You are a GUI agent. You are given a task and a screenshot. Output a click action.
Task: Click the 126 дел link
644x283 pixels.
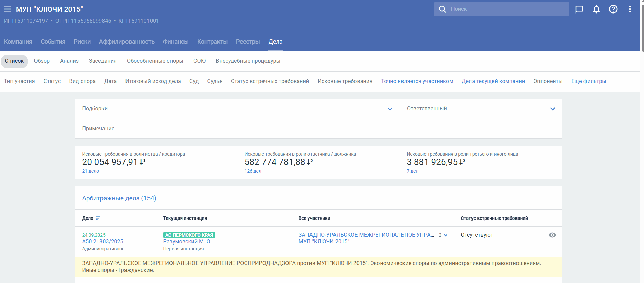pyautogui.click(x=253, y=171)
